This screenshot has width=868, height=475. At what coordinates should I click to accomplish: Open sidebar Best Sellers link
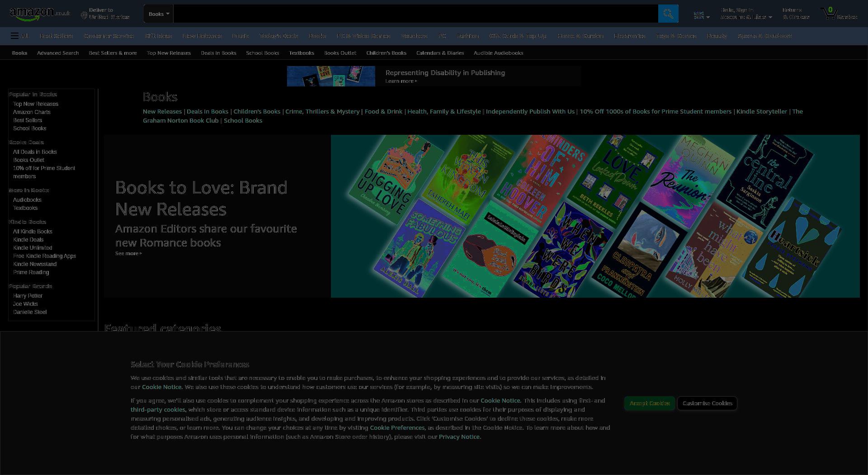click(28, 120)
